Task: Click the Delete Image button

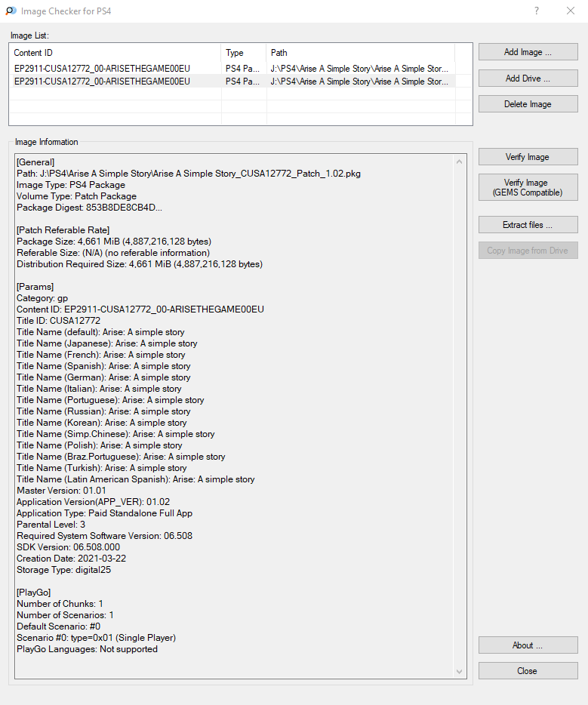Action: tap(528, 104)
